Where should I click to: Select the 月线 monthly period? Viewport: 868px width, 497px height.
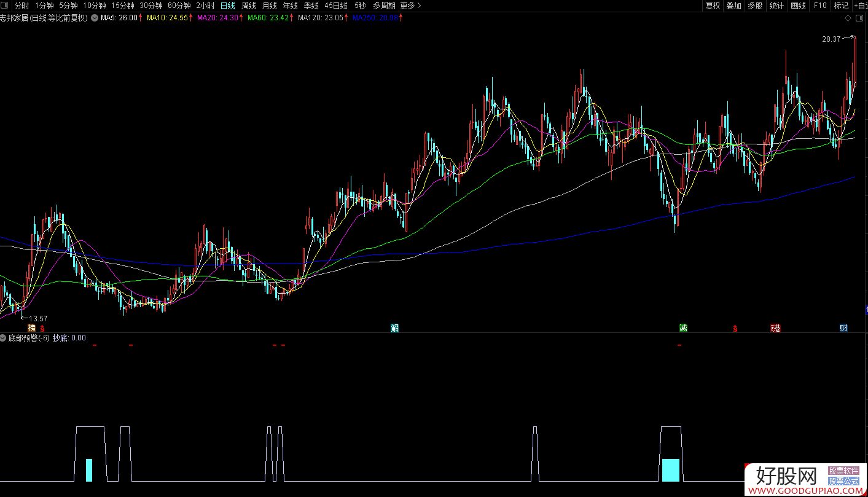pyautogui.click(x=270, y=6)
